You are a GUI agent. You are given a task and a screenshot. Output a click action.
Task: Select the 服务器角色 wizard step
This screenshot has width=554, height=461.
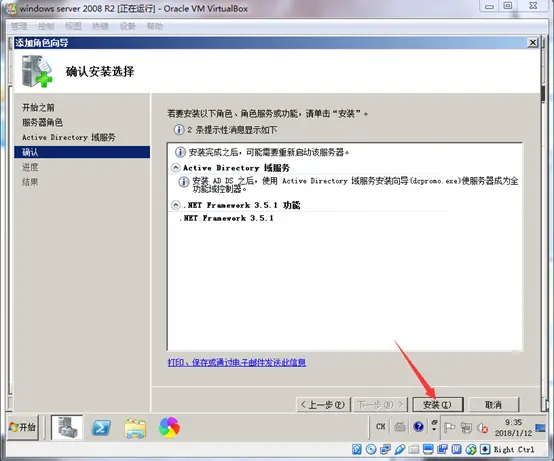pyautogui.click(x=42, y=122)
